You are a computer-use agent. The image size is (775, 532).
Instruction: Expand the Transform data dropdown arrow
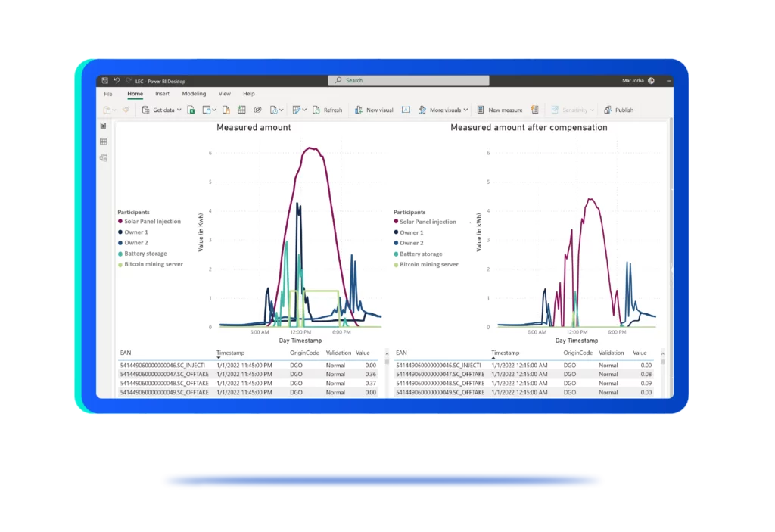(x=304, y=110)
